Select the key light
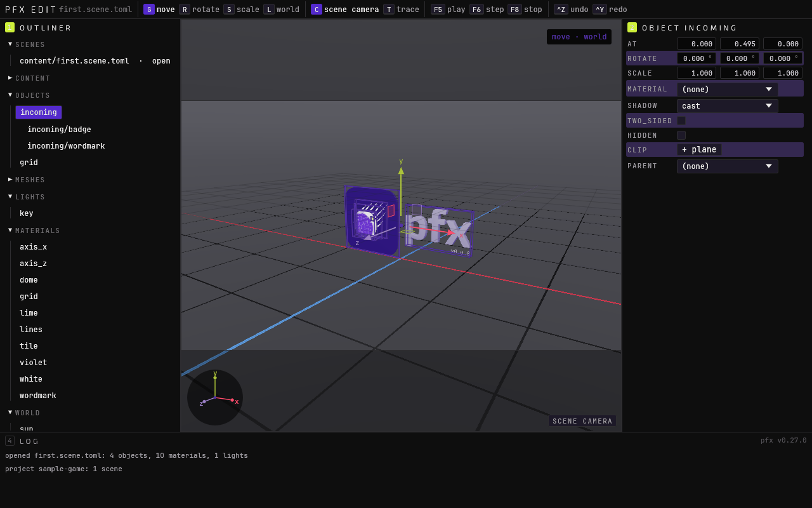Viewport: 812px width, 508px height. pos(27,213)
